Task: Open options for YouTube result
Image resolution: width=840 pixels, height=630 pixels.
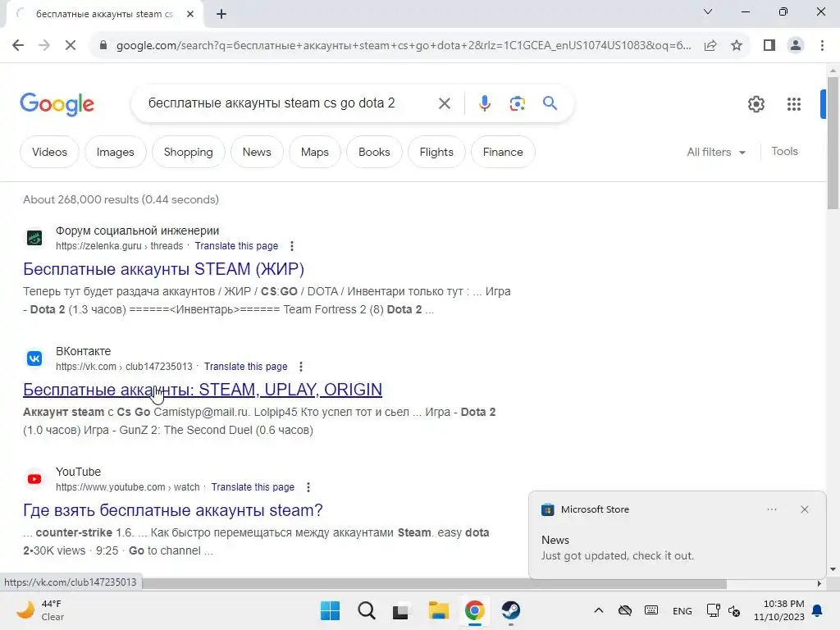Action: click(x=308, y=487)
